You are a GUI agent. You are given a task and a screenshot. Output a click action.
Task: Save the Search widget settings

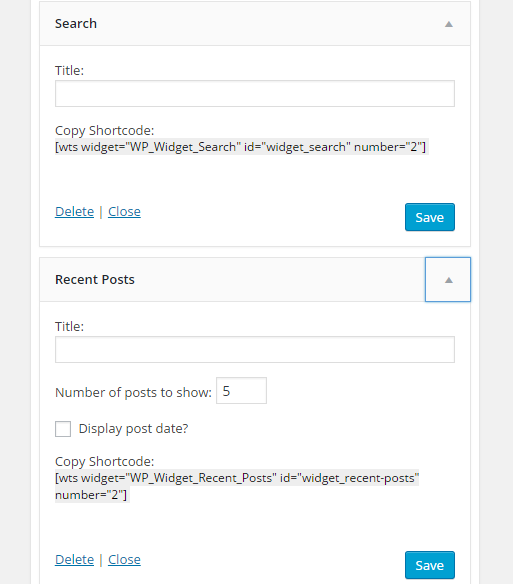[x=430, y=217]
